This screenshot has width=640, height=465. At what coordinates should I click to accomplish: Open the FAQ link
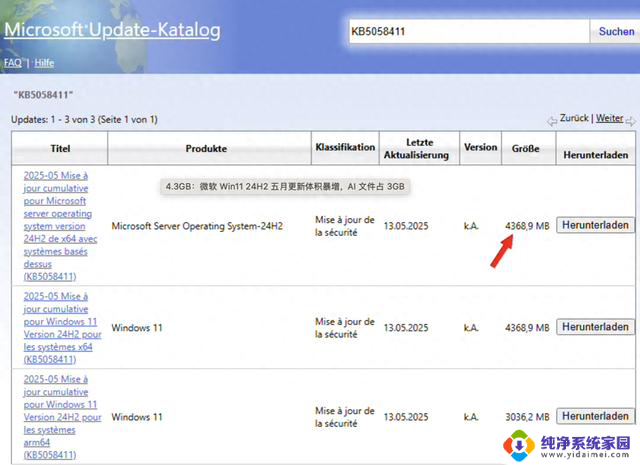click(x=13, y=63)
